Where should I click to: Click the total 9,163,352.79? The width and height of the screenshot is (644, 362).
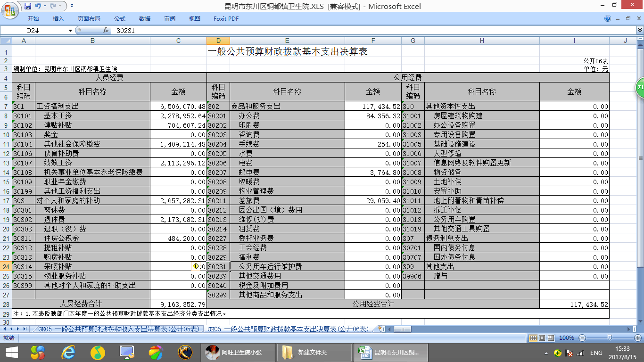pyautogui.click(x=178, y=304)
